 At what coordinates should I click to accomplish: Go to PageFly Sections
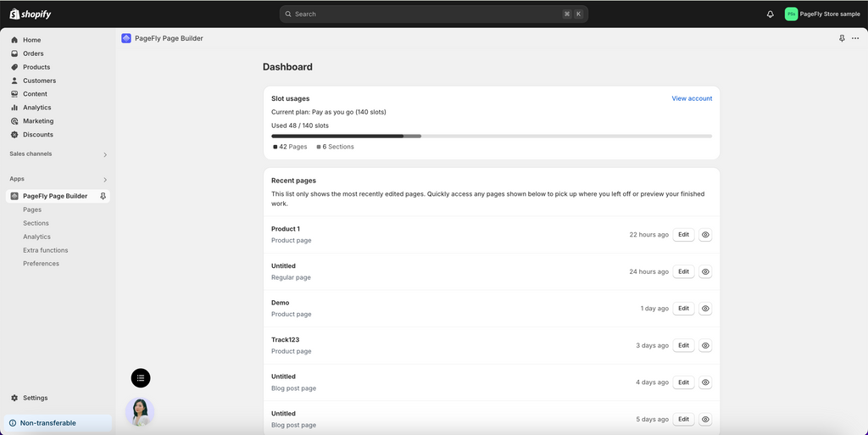(x=36, y=223)
